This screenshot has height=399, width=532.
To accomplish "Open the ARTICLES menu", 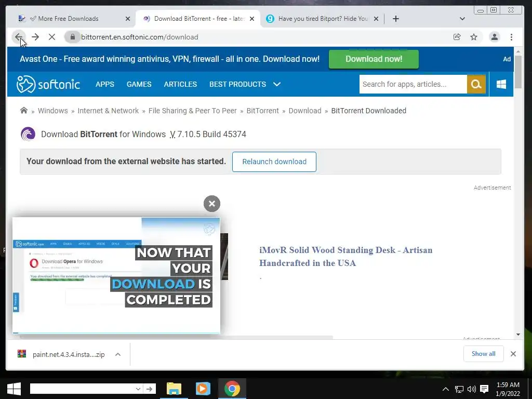I will [180, 84].
